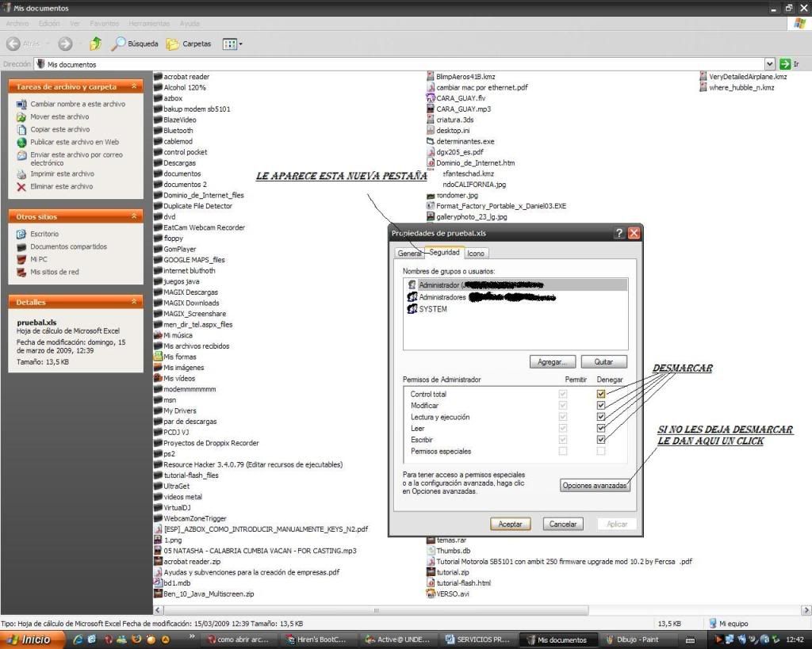Switch to the Icono tab
The image size is (812, 649).
click(x=476, y=253)
